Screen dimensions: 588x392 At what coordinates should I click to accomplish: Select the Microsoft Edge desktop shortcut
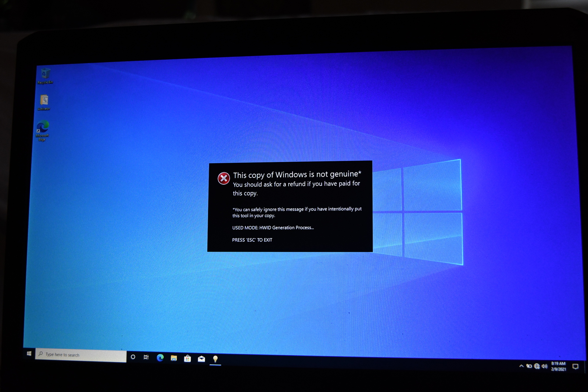pyautogui.click(x=43, y=130)
